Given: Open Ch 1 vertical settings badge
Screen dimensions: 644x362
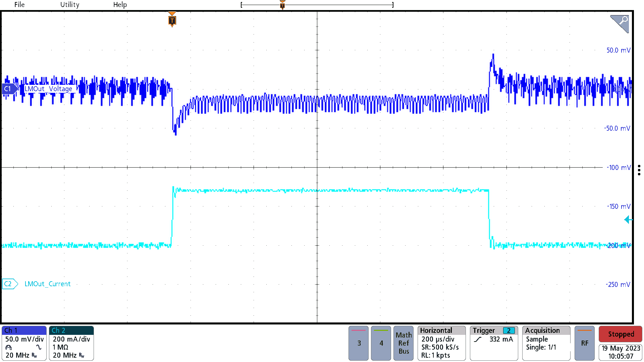Looking at the screenshot, I should pos(24,343).
